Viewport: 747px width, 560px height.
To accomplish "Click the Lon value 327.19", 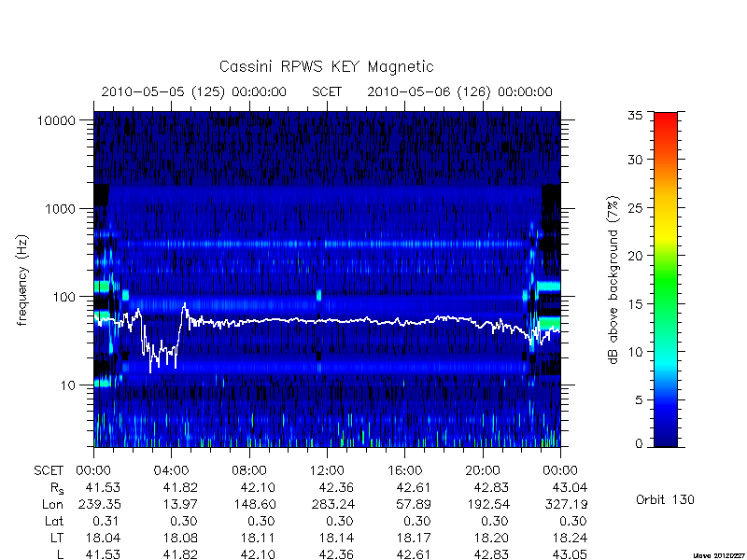I will tap(566, 504).
